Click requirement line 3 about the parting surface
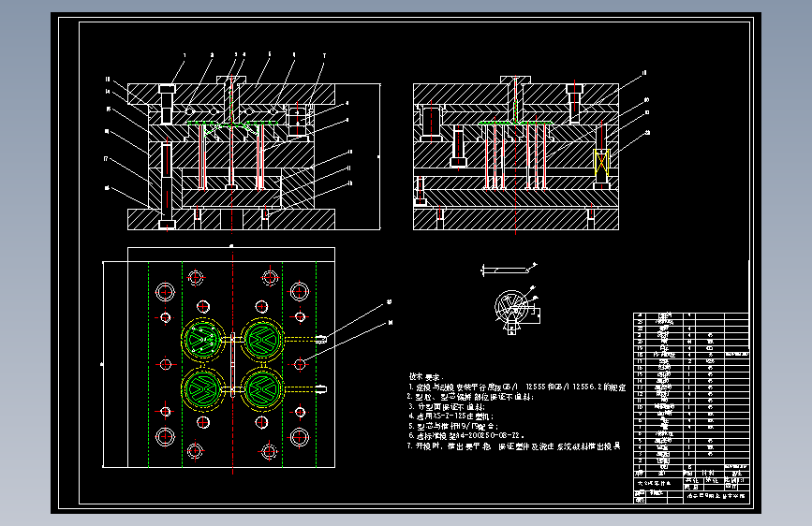812x526 pixels. point(446,407)
